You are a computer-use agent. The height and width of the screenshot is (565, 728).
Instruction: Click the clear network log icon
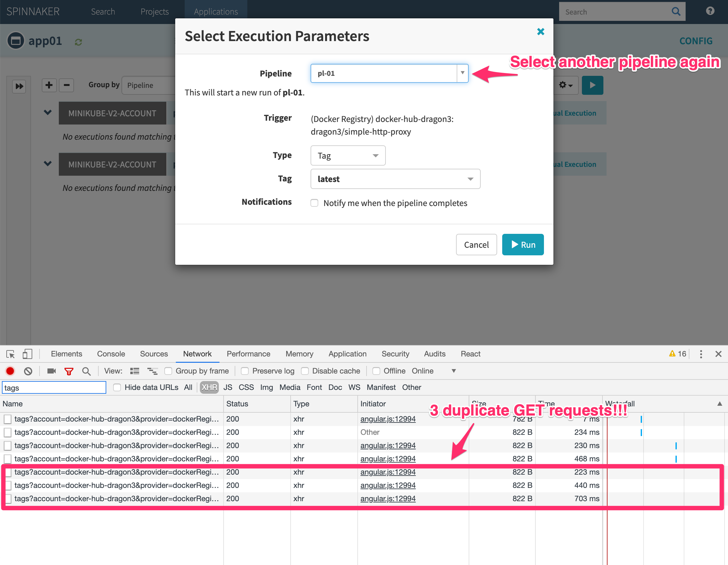coord(28,371)
